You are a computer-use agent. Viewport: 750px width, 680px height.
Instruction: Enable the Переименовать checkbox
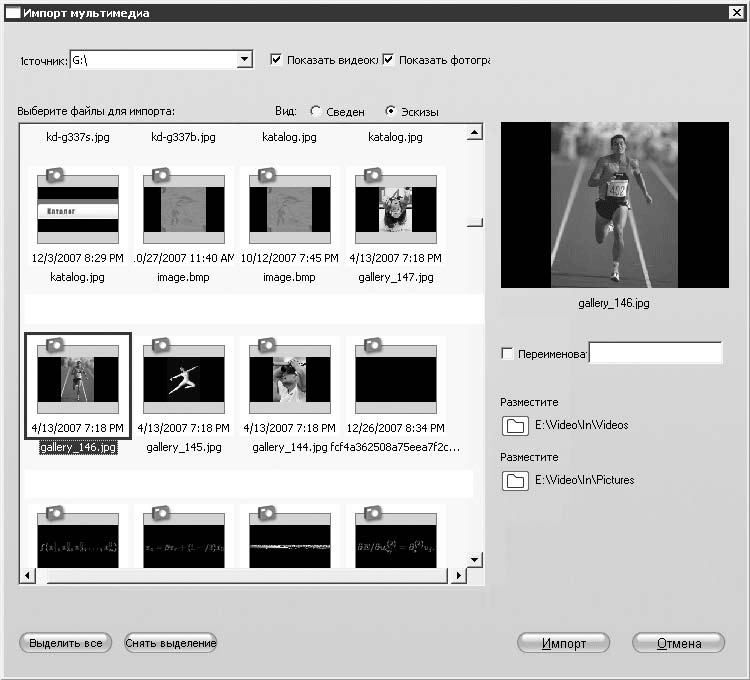507,353
